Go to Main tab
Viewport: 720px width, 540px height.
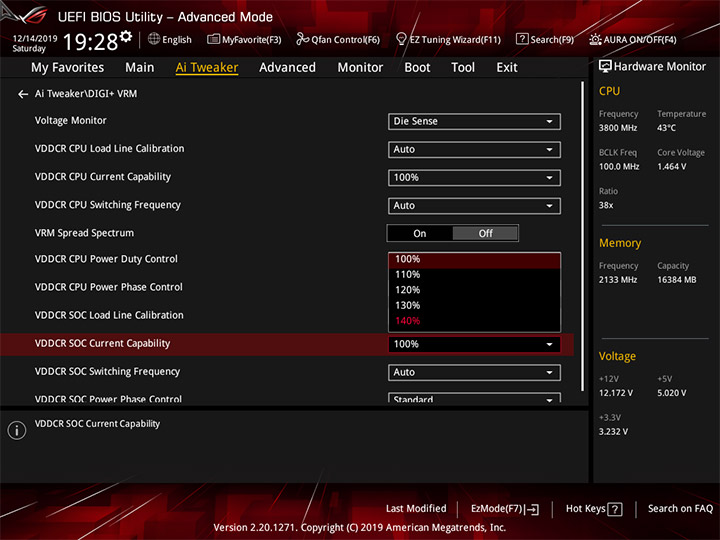point(140,68)
